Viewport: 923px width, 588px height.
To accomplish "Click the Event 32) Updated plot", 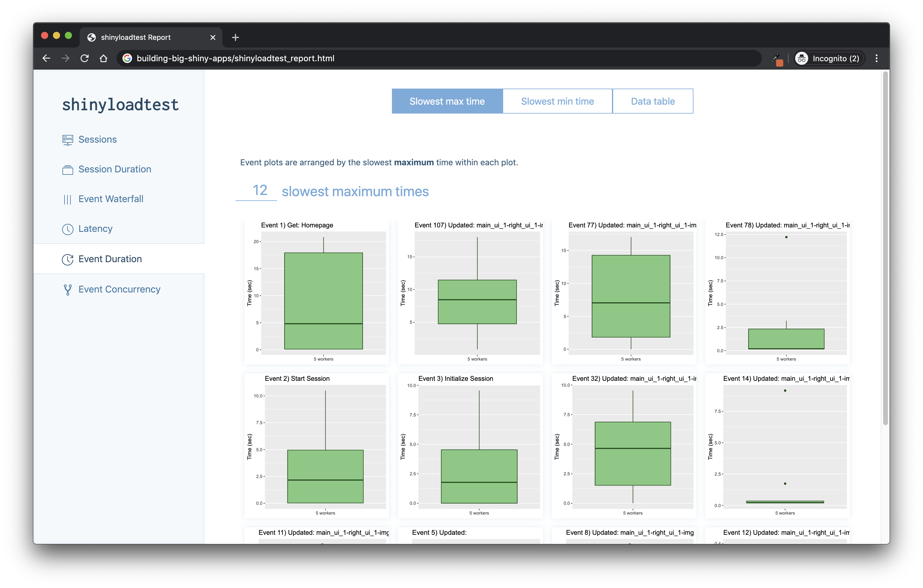I will point(624,446).
